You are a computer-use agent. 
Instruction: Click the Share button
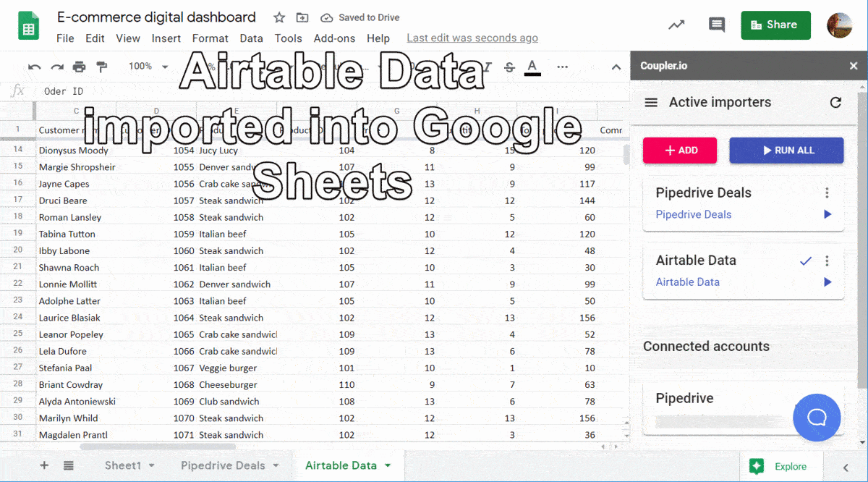point(775,24)
